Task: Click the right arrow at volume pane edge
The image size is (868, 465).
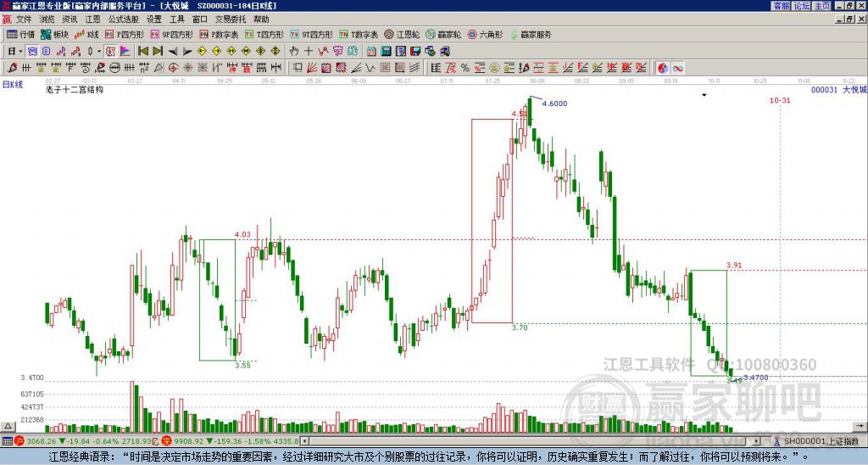Action: tap(860, 426)
